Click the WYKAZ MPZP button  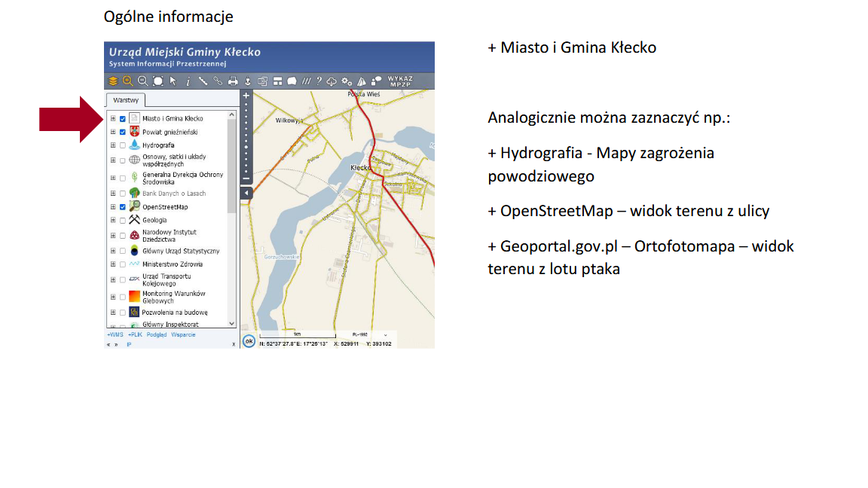pos(400,81)
